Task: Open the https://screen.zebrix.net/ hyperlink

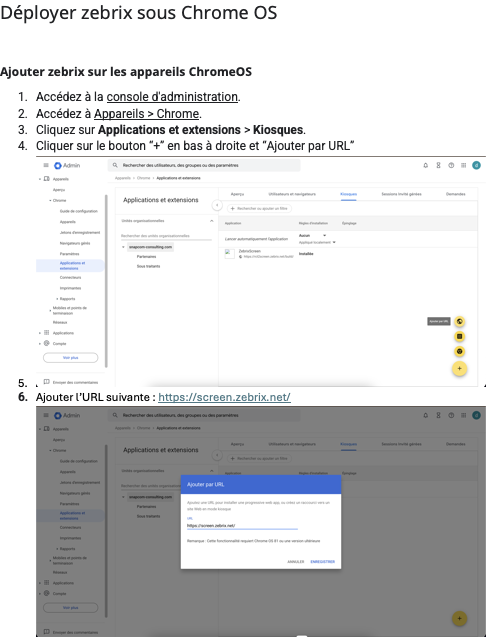Action: coord(224,397)
